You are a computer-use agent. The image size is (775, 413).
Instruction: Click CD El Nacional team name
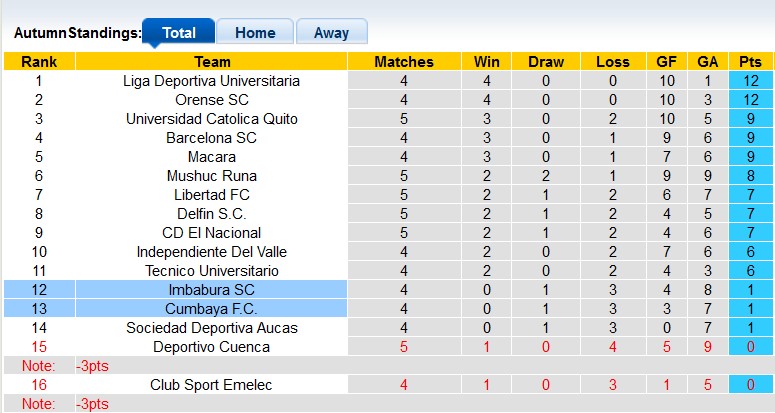tap(212, 233)
